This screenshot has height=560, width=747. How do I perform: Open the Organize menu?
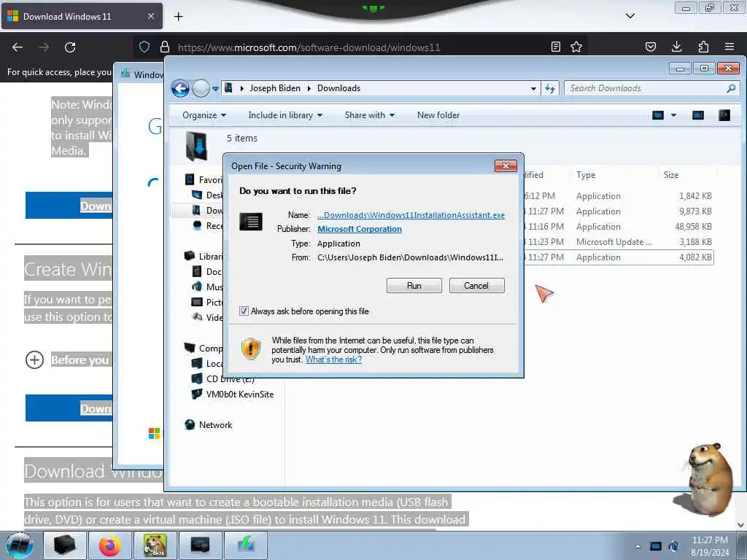[204, 115]
